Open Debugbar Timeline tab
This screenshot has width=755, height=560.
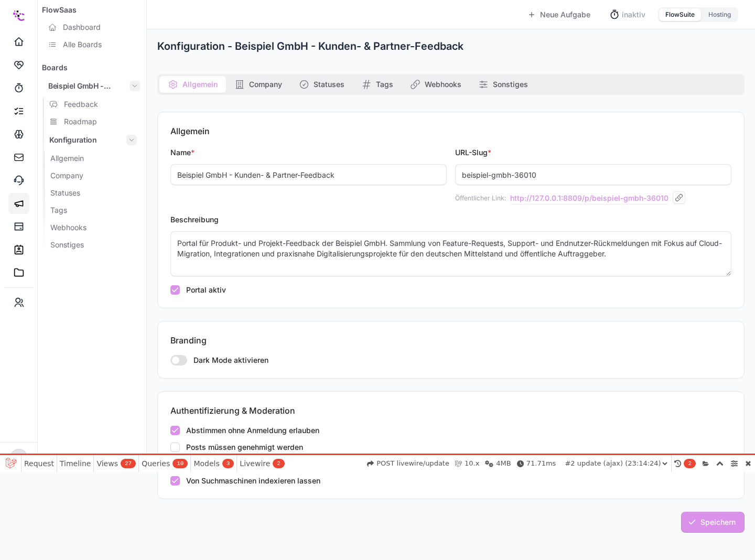coord(75,464)
